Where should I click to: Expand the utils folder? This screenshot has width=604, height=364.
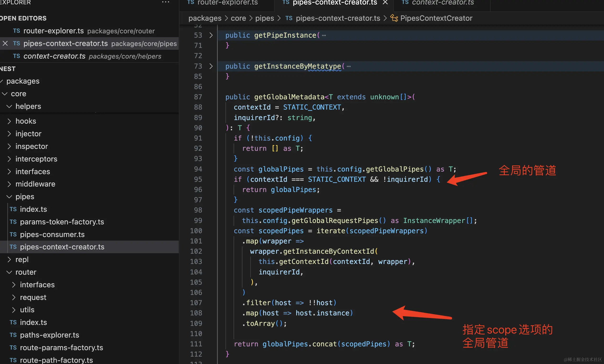tap(14, 310)
